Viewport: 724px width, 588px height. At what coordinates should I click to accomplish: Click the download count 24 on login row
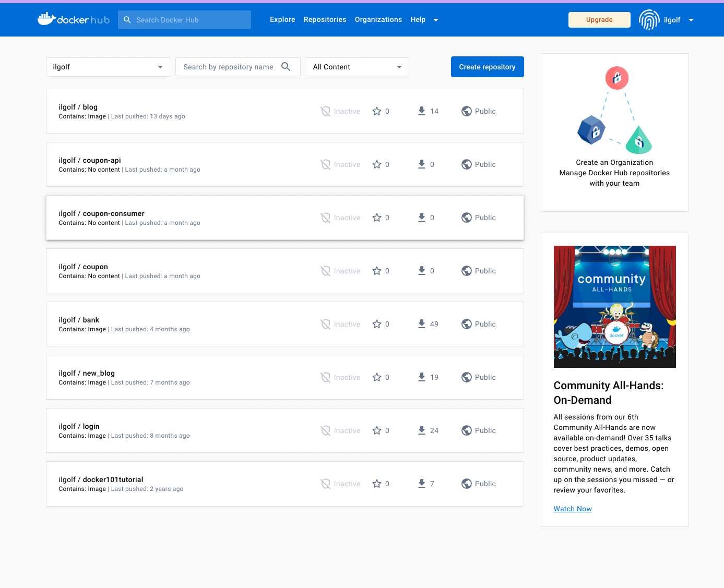[x=434, y=430]
